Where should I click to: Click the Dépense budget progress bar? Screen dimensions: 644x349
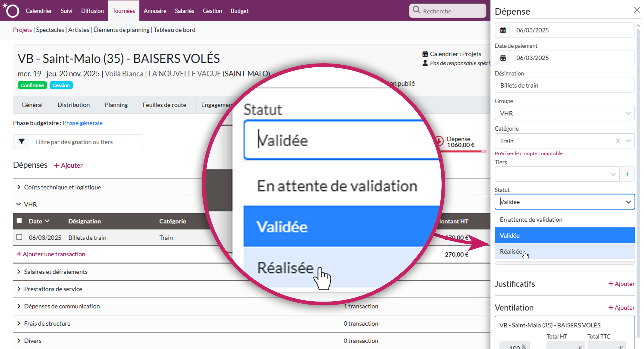463,151
